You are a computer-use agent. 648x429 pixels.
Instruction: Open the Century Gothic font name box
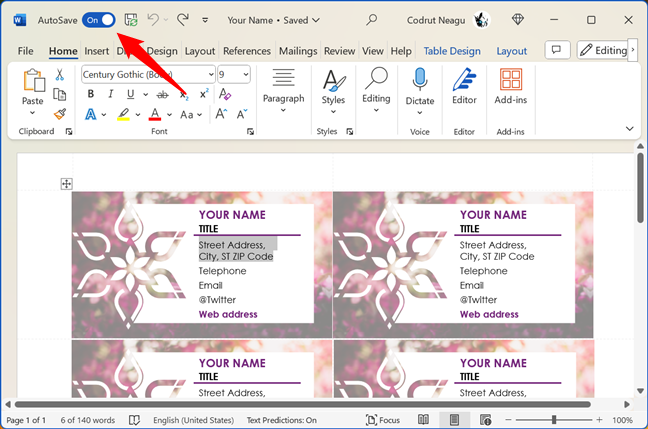pyautogui.click(x=148, y=74)
